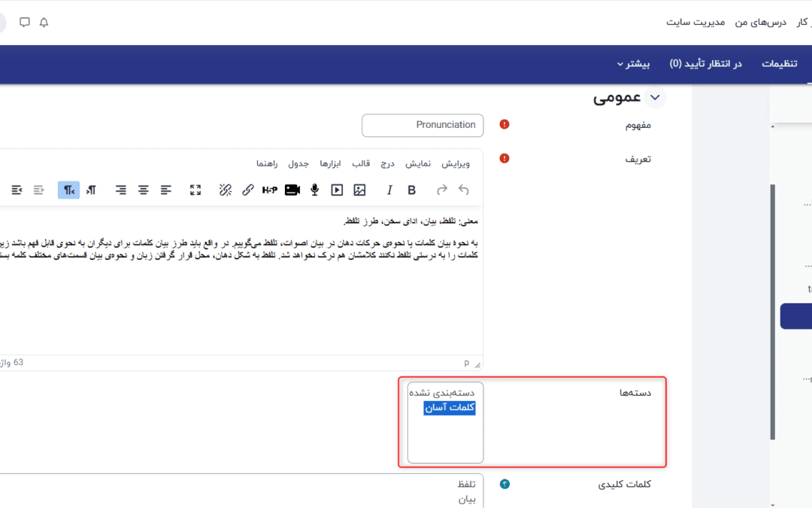Screen dimensions: 812x508
Task: Collapse the عمومی section chevron
Action: [x=656, y=98]
